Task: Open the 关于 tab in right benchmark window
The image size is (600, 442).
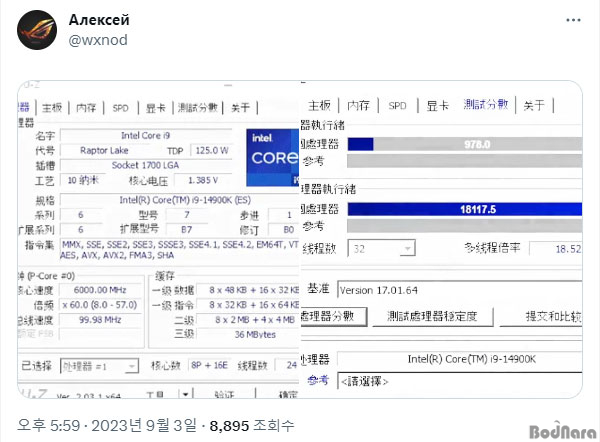Action: [534, 105]
